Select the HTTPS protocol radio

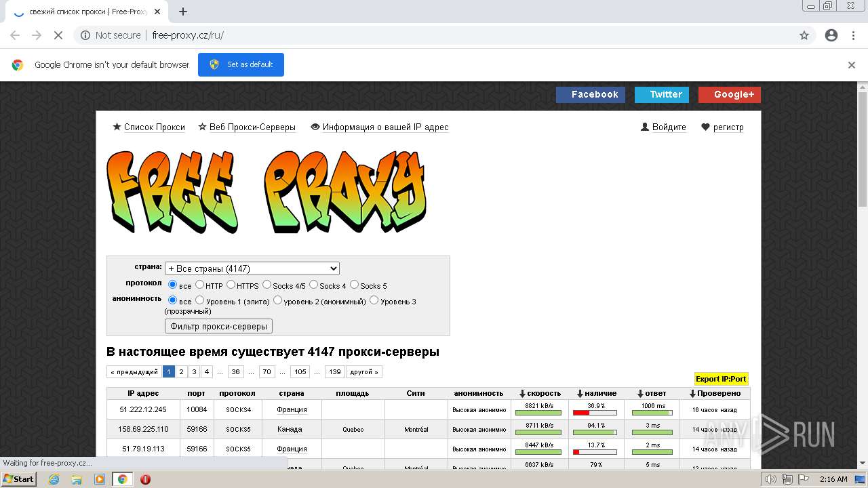[x=231, y=285]
